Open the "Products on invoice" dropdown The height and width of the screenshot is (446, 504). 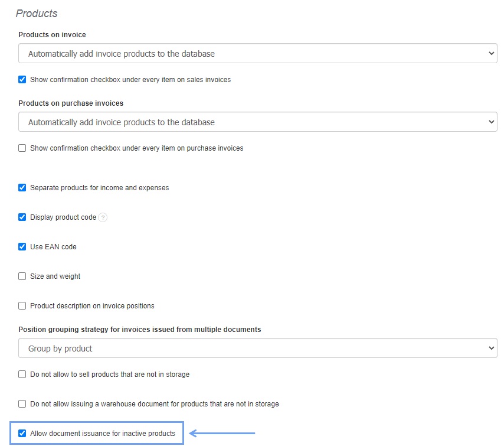(258, 53)
